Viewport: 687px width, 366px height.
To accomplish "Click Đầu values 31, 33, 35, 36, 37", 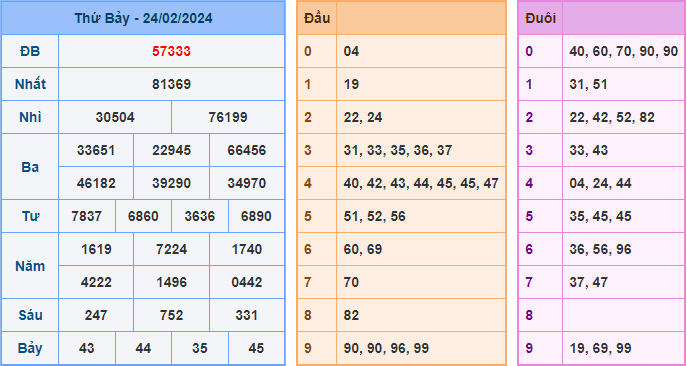I will click(397, 150).
